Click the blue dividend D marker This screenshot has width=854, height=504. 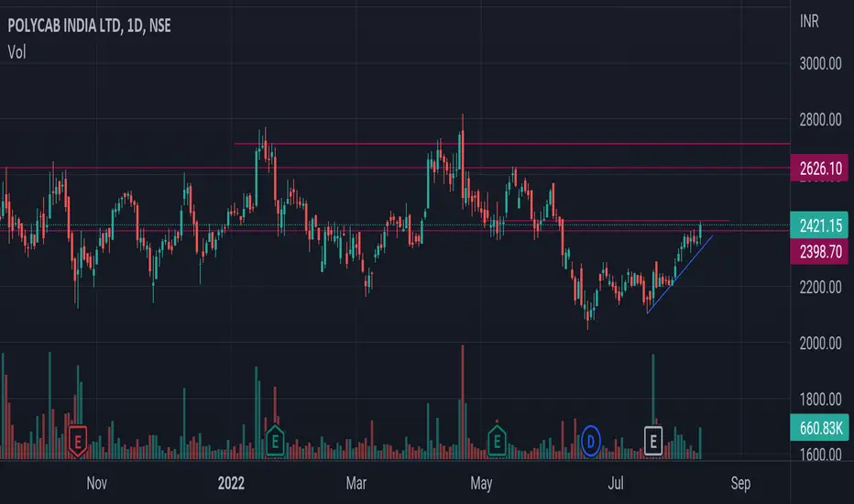tap(591, 441)
